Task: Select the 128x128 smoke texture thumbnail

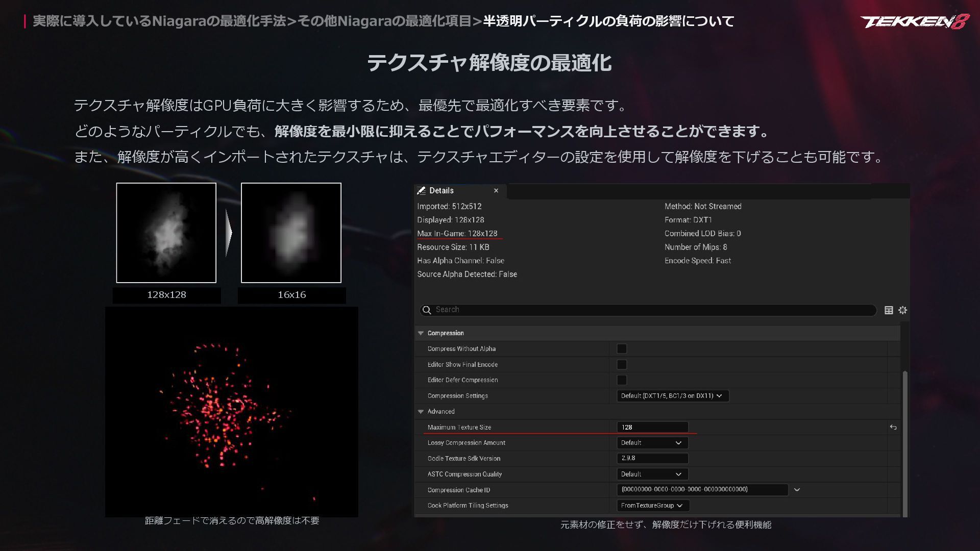Action: (x=166, y=233)
